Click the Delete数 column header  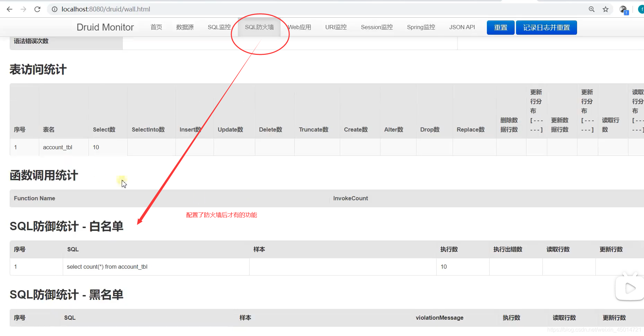click(271, 129)
